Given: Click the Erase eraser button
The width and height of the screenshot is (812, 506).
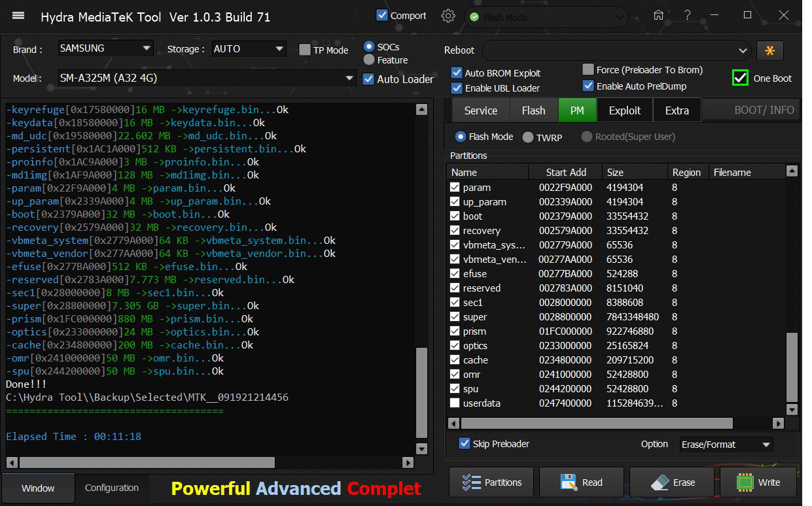Looking at the screenshot, I should (x=673, y=482).
